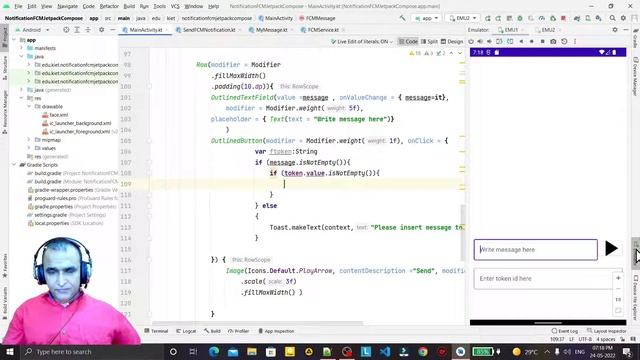The image size is (640, 360).
Task: Collapse the java folder node
Action: coord(22,56)
